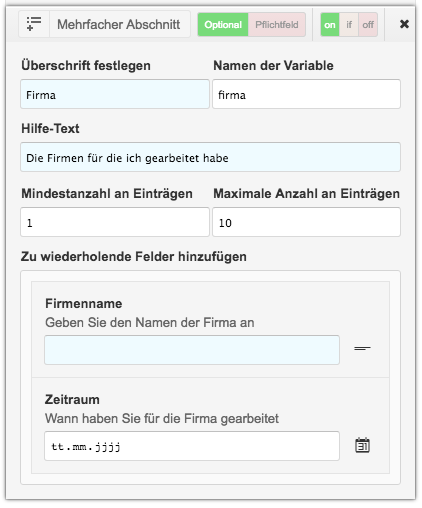Select the Zeitraum repeated field block
This screenshot has width=422, height=508.
click(210, 425)
